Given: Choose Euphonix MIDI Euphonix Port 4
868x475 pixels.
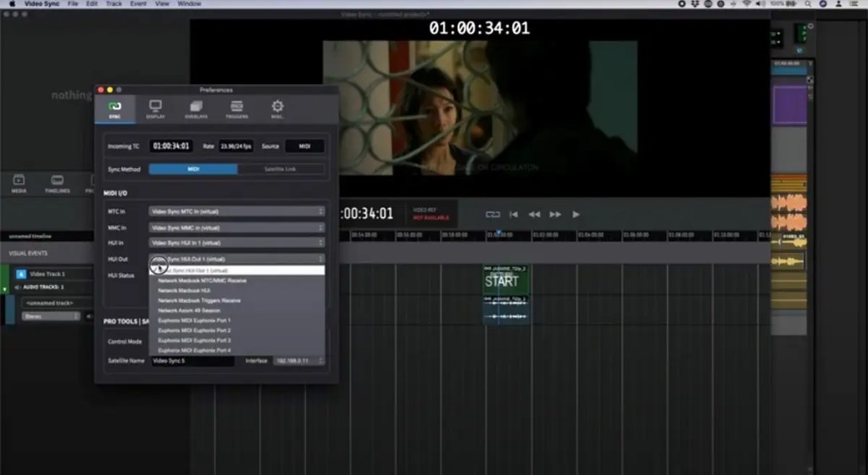Looking at the screenshot, I should tap(237, 350).
